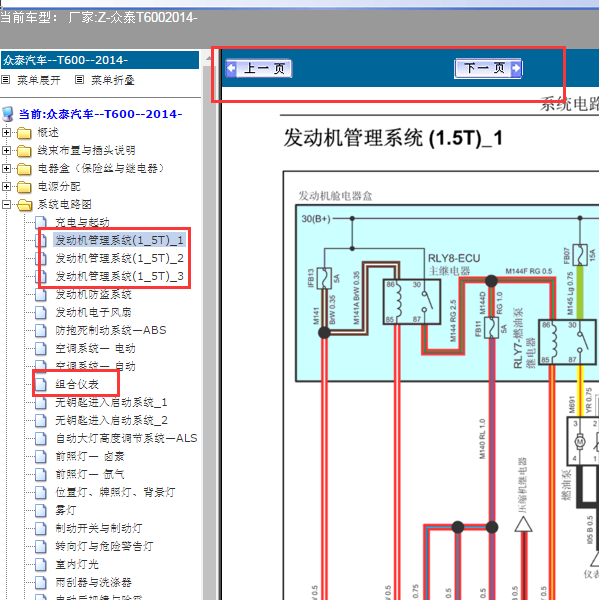
Task: Click the page icon beside 制动开关与制动灯
Action: tap(41, 528)
